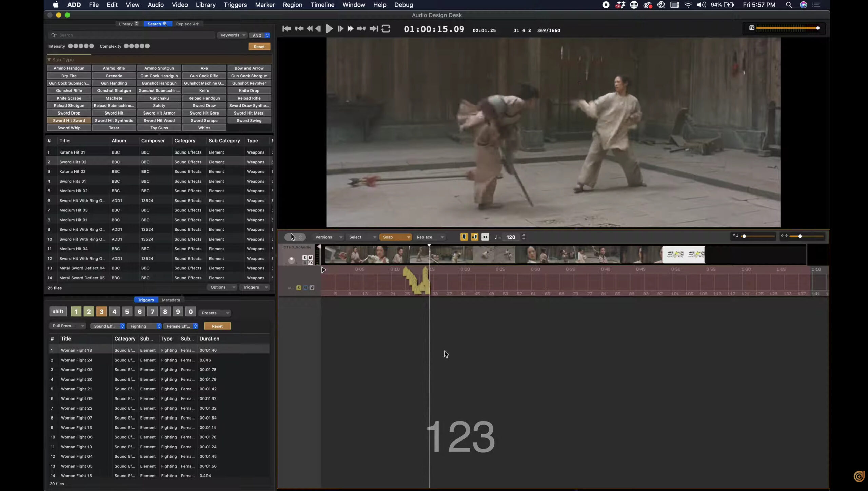
Task: Collapse the Sub Type section
Action: click(x=49, y=60)
